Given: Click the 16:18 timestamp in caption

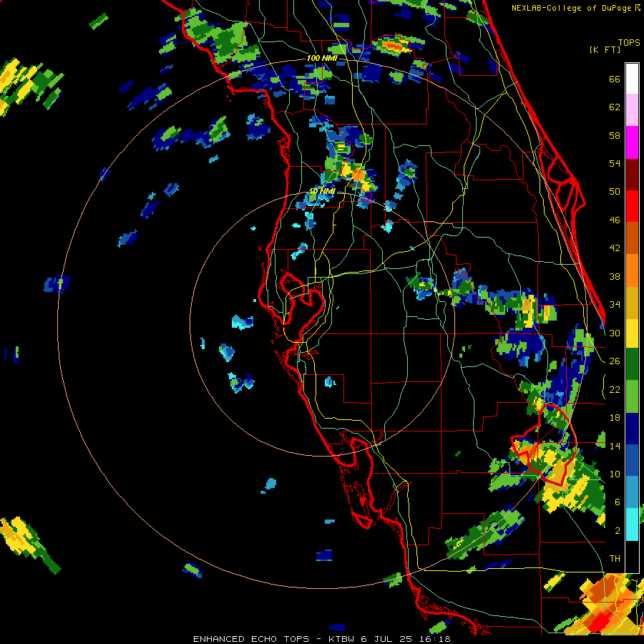Looking at the screenshot, I should (x=434, y=639).
